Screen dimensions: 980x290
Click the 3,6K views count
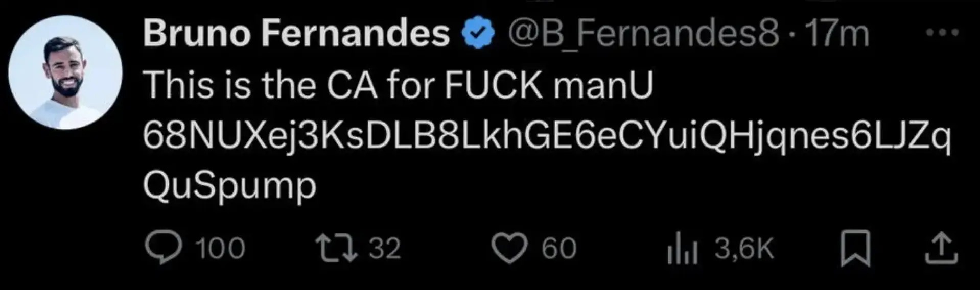(x=744, y=249)
